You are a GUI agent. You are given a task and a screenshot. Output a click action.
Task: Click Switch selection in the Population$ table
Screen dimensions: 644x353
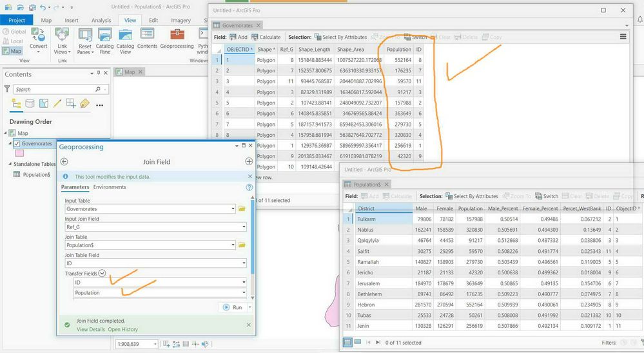coord(547,196)
